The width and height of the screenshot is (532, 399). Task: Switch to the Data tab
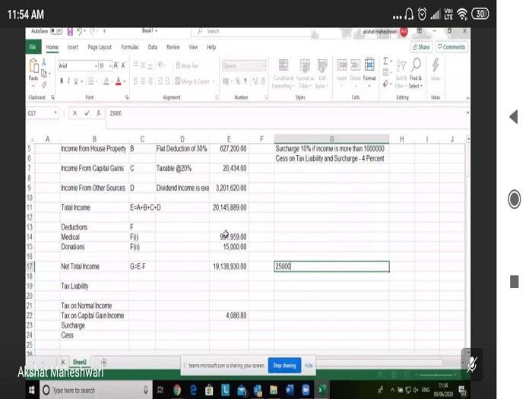tap(153, 47)
